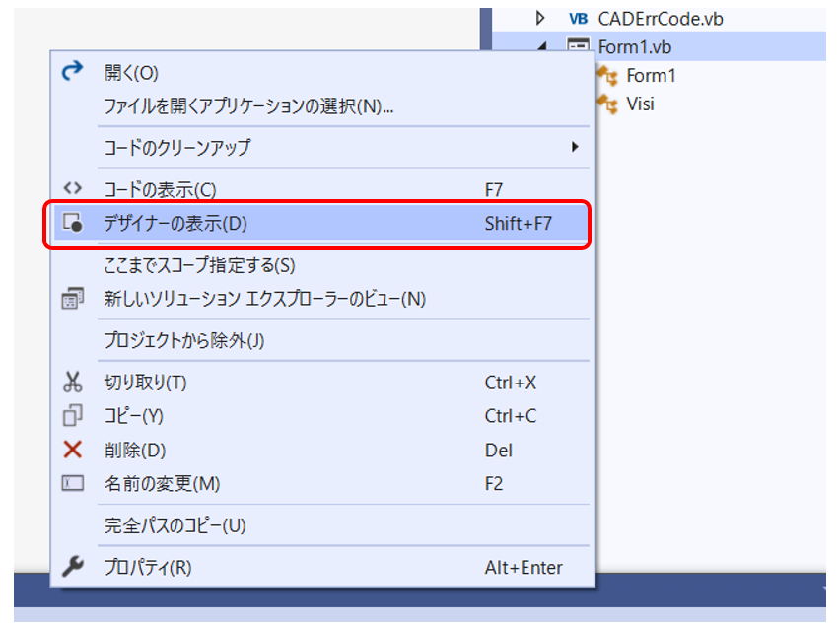Select CADErrCode.vb in Solution Explorer
Image resolution: width=840 pixels, height=626 pixels.
tap(660, 19)
